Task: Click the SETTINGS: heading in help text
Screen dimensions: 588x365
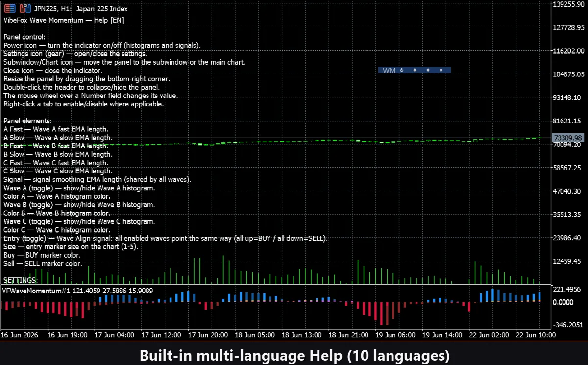Action: click(21, 280)
